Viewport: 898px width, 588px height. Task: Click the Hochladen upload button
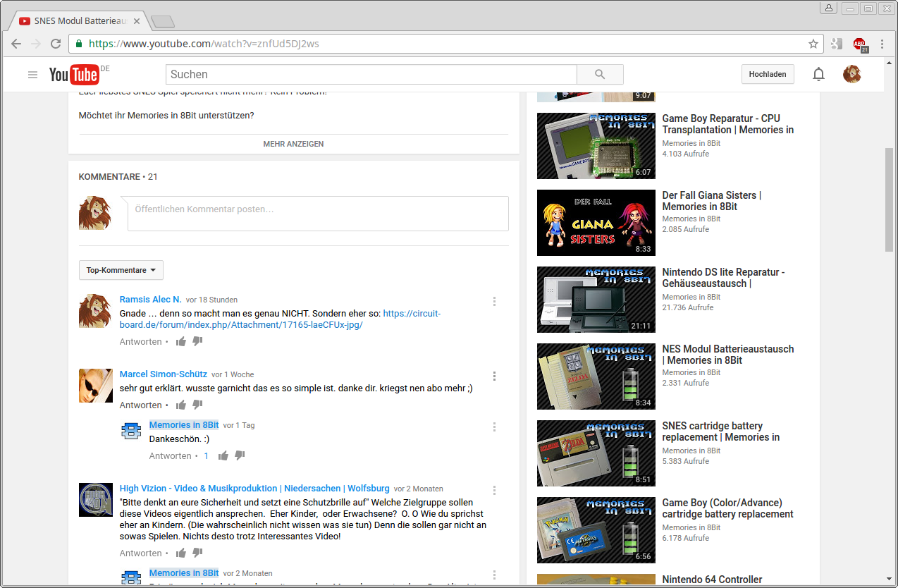(x=768, y=74)
